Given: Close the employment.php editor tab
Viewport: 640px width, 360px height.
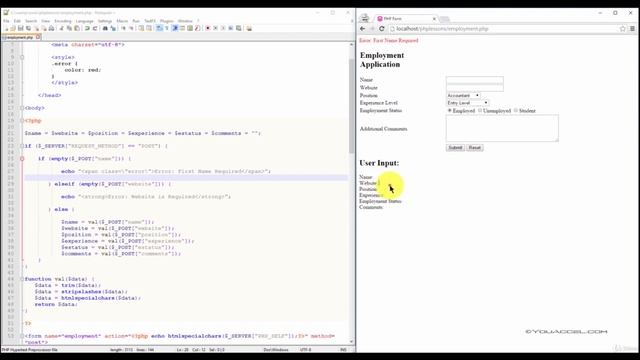Looking at the screenshot, I should [38, 37].
